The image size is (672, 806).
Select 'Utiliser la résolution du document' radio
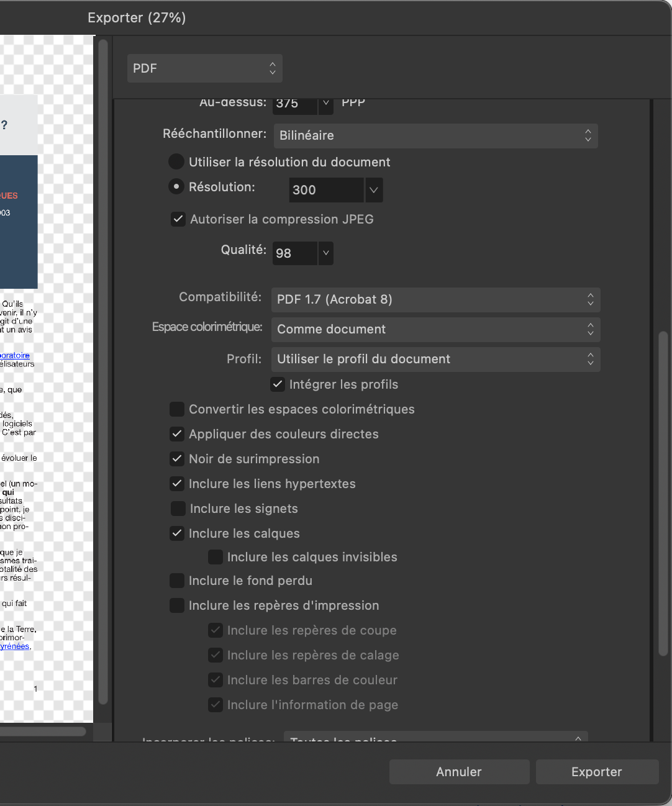[177, 162]
